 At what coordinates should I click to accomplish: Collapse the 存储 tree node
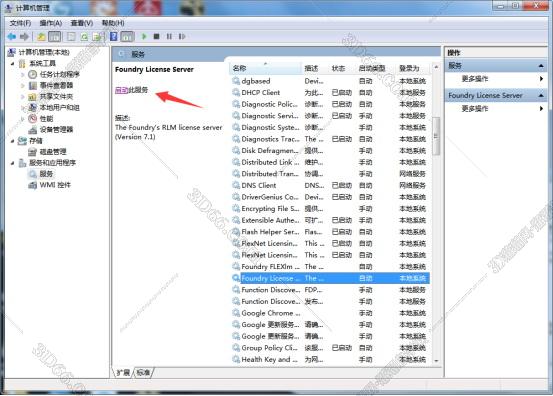13,141
